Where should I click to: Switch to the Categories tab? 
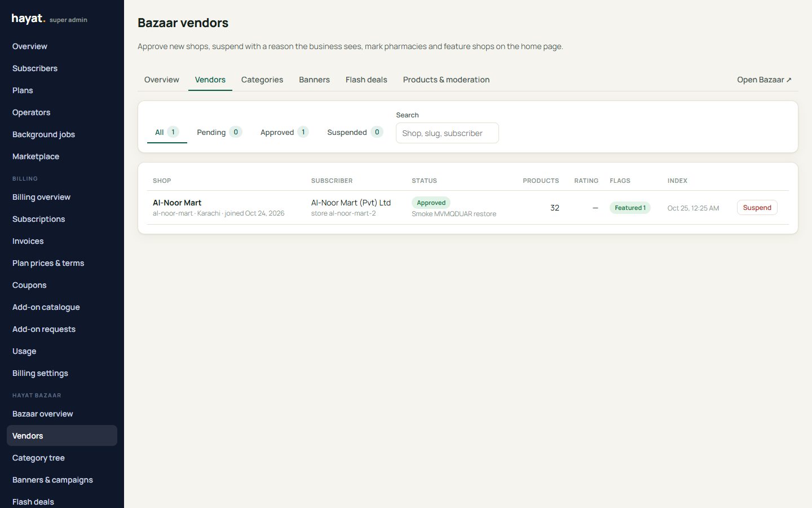pyautogui.click(x=262, y=80)
